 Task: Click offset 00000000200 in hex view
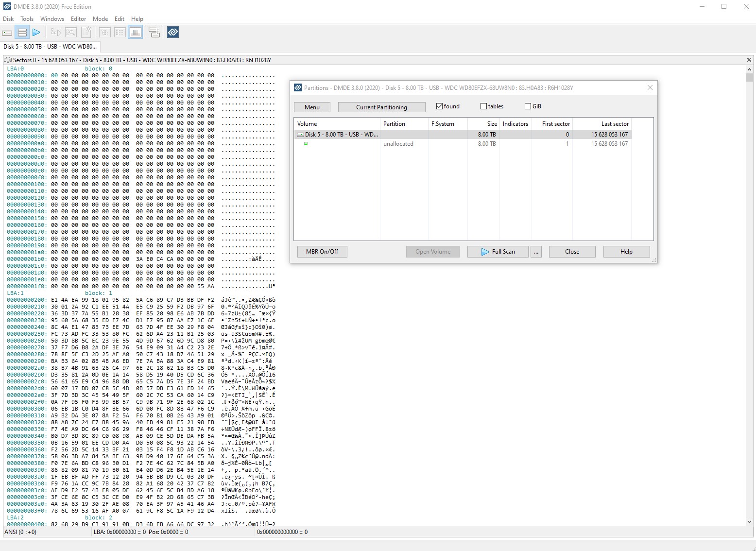tap(26, 300)
